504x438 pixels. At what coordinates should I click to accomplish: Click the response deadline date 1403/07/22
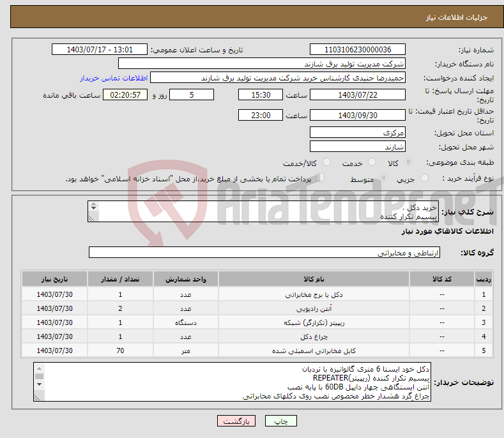358,94
